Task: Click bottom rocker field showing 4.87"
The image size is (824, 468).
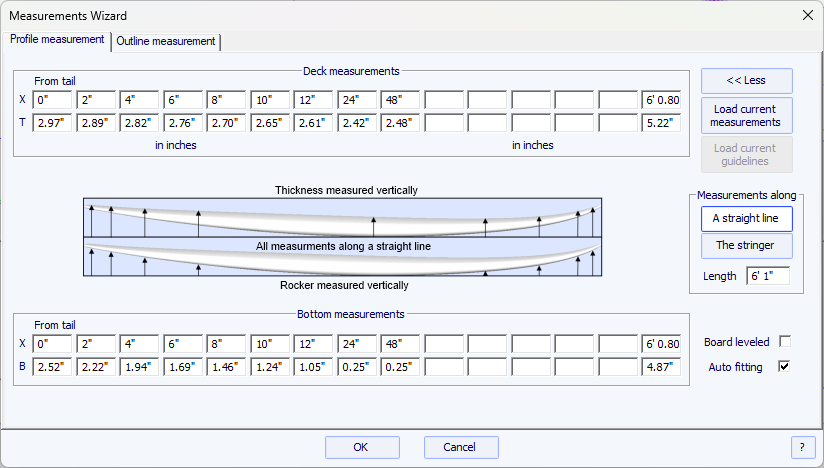Action: [x=662, y=367]
